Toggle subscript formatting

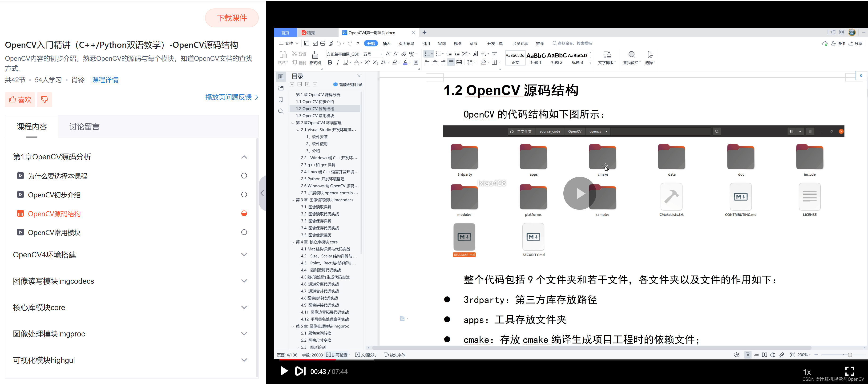coord(375,62)
